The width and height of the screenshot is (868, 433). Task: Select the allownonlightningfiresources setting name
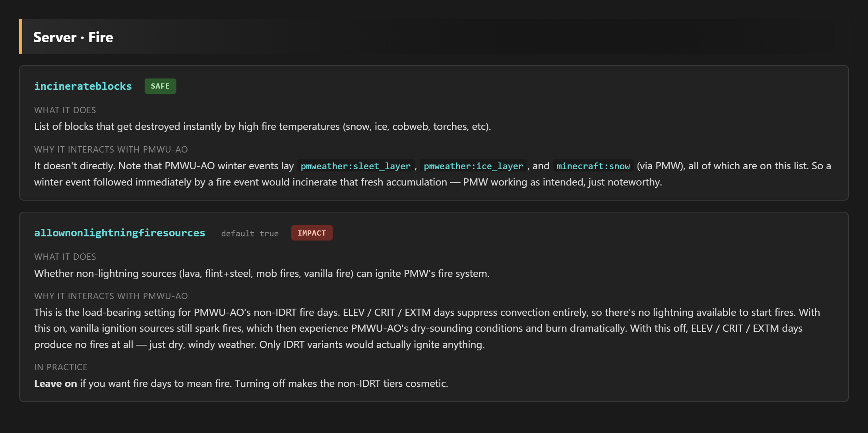[x=120, y=233]
